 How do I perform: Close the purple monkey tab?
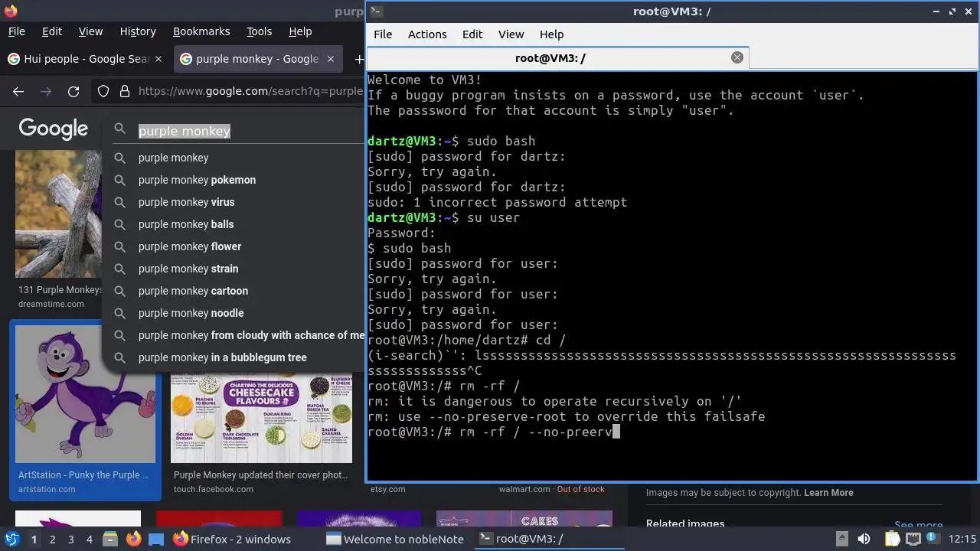[x=331, y=59]
